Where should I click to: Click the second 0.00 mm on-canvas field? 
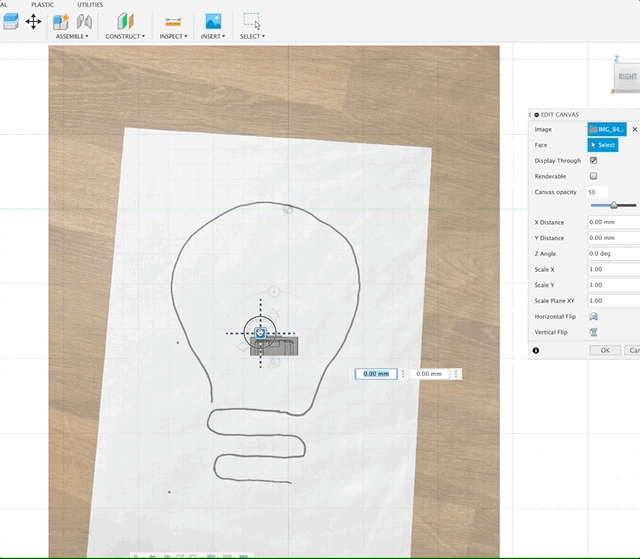(x=429, y=374)
